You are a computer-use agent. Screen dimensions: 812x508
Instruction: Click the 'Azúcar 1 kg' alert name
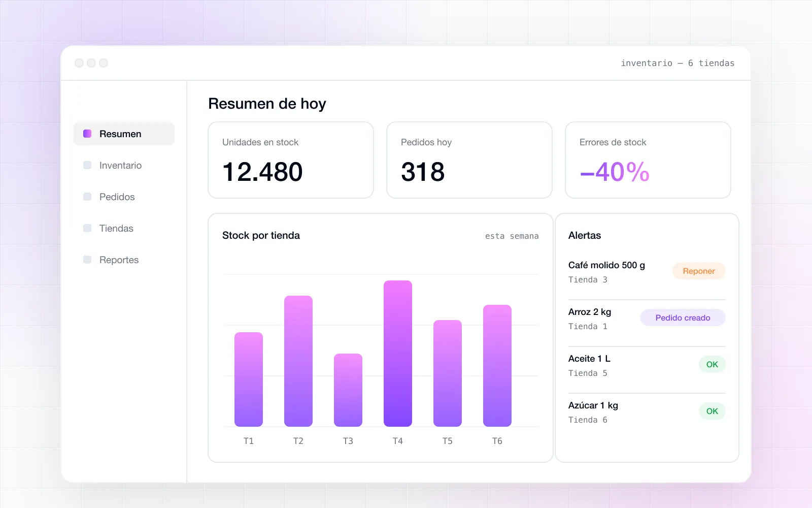tap(593, 405)
